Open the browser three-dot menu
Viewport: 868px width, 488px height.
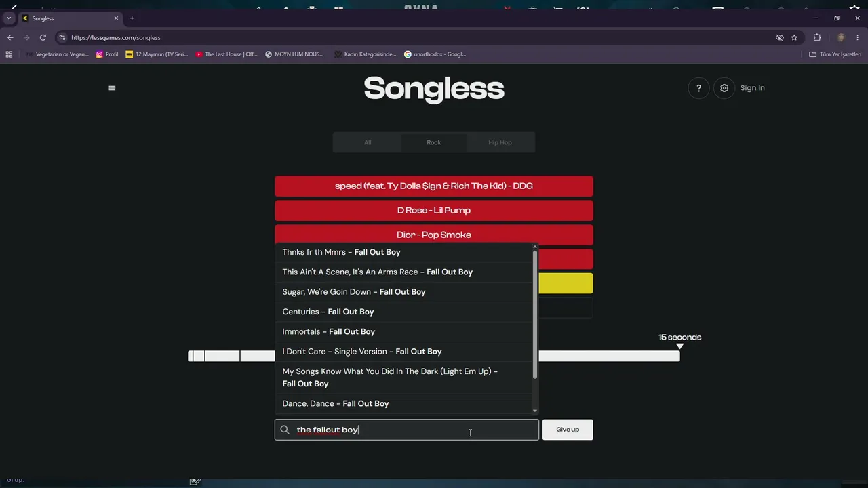[858, 37]
